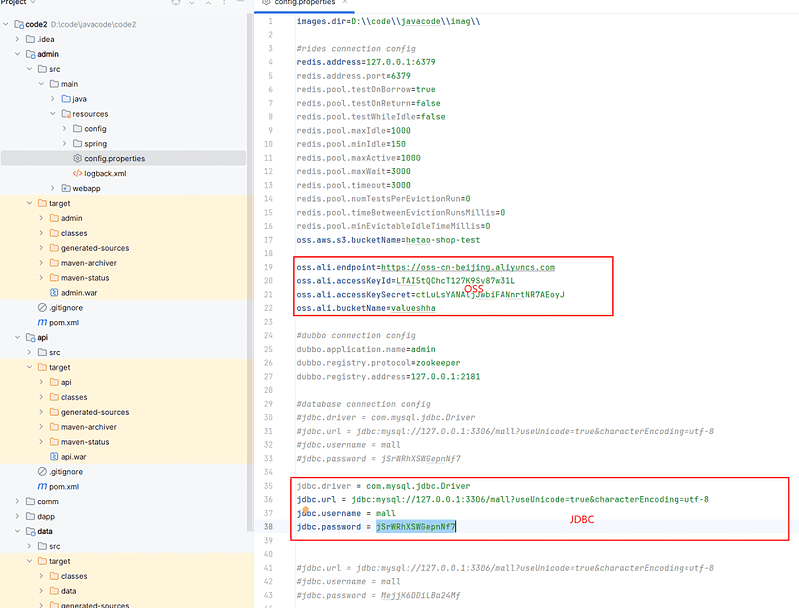
Task: Click the commented password MejjK6DDiLBa24Mf line
Action: [x=379, y=595]
